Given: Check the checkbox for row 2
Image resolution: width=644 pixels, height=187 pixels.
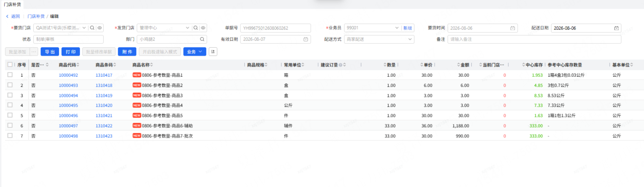Looking at the screenshot, I should click(10, 85).
